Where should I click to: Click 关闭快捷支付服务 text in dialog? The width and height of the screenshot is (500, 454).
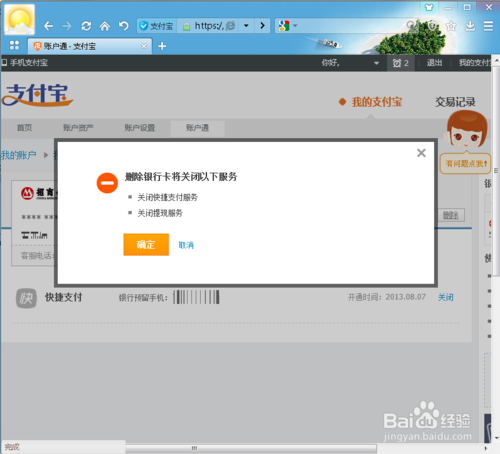pyautogui.click(x=168, y=197)
